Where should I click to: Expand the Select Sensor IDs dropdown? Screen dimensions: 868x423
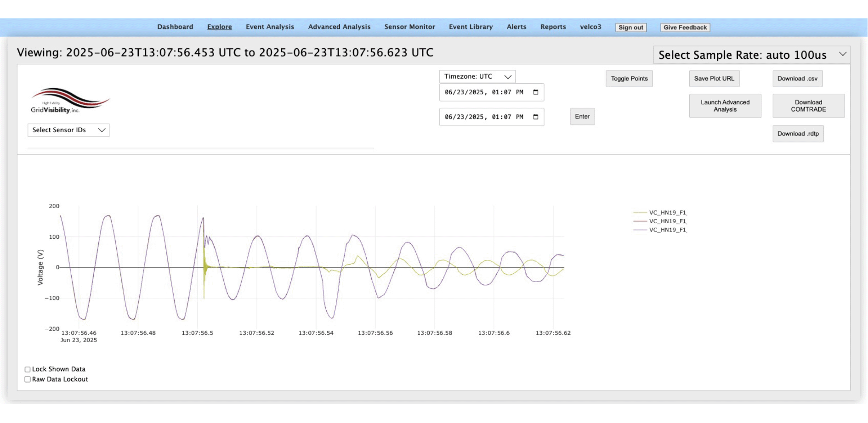pos(68,130)
